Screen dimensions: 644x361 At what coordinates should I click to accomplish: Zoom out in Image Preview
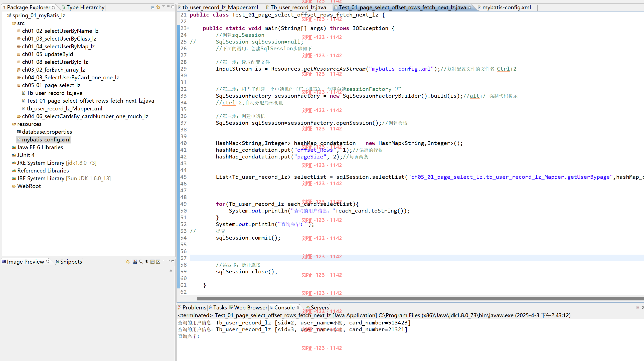click(x=141, y=262)
